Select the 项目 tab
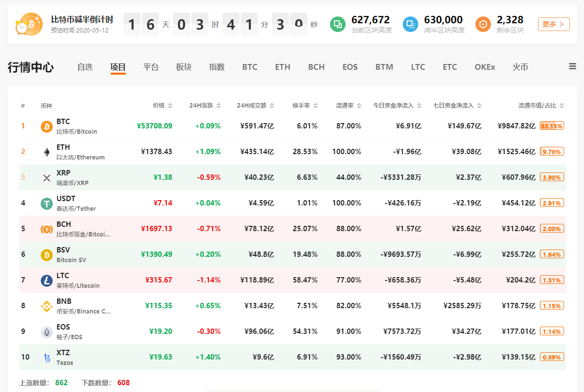Viewport: 584px width, 392px height. pyautogui.click(x=118, y=67)
